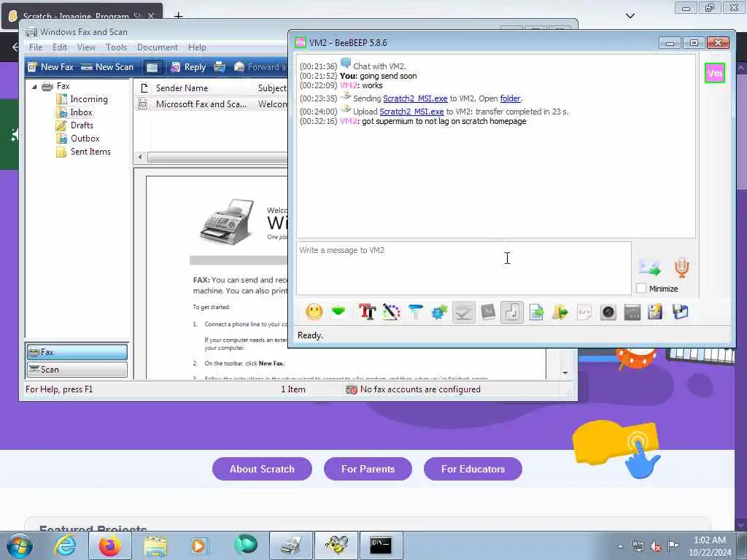Open Firefox from the taskbar
747x560 pixels.
(x=110, y=545)
